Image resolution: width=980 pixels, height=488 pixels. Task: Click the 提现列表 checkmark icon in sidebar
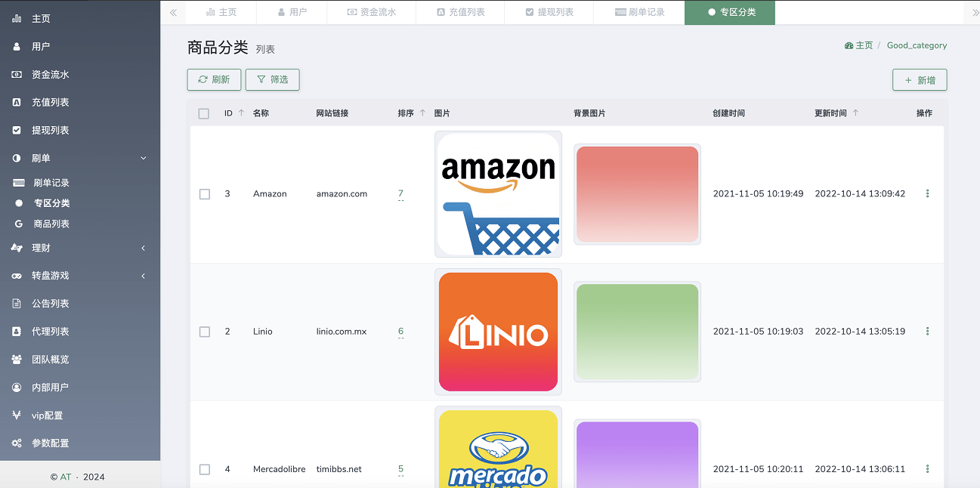pos(17,131)
